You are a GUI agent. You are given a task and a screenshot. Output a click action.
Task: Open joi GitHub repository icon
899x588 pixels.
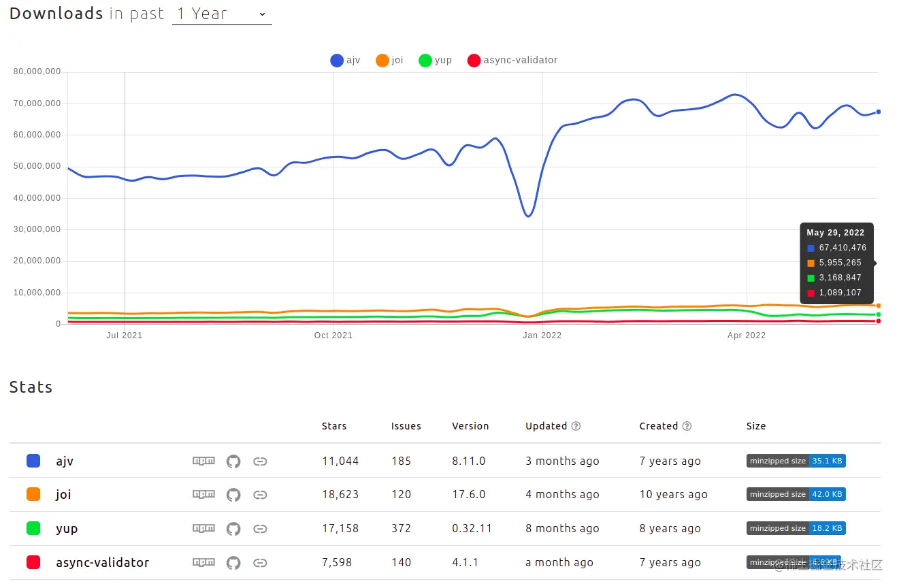(x=233, y=495)
